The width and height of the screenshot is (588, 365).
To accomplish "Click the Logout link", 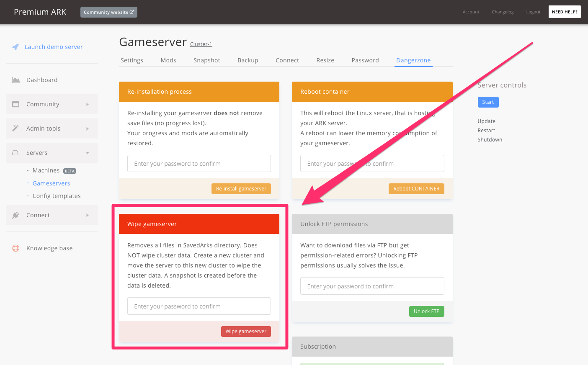I will (x=533, y=12).
